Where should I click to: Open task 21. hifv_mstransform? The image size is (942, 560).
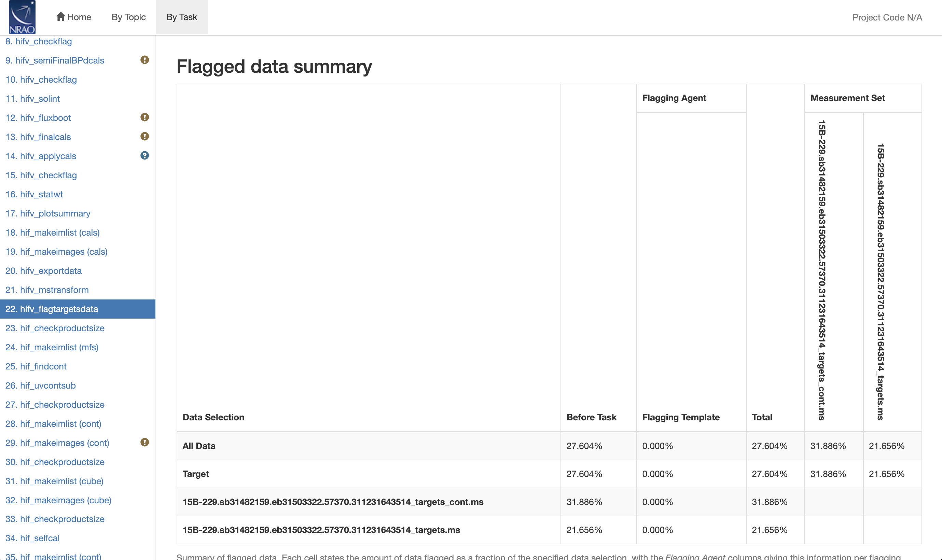pyautogui.click(x=47, y=290)
